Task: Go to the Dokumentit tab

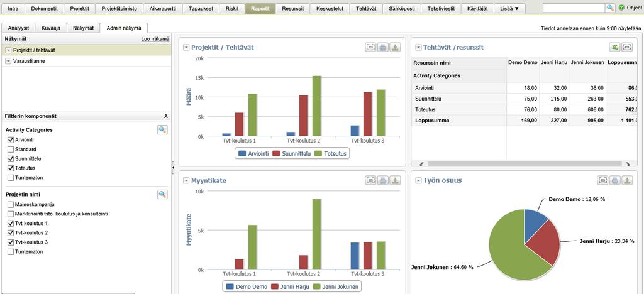Action: (x=44, y=8)
